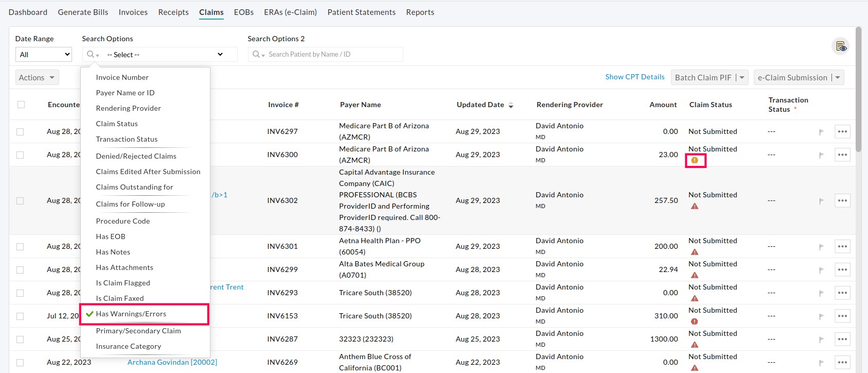Screen dimensions: 868x373
Task: Go to the Invoices tab
Action: point(133,12)
